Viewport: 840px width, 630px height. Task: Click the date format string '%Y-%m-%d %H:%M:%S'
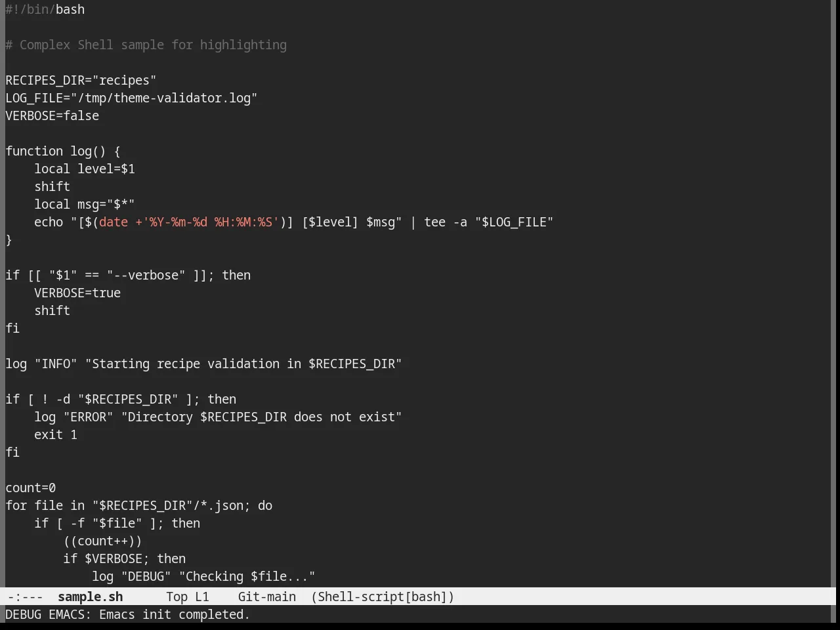click(211, 222)
